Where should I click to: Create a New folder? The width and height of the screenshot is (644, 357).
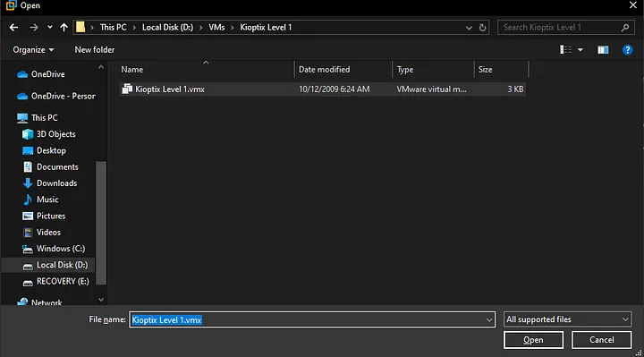pos(95,50)
